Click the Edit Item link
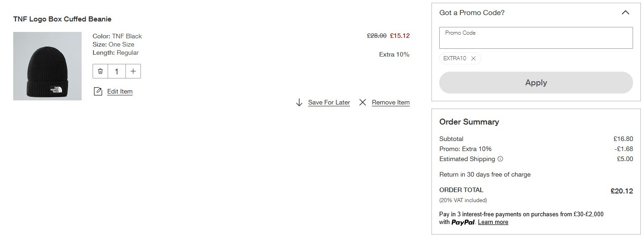Image resolution: width=644 pixels, height=240 pixels. click(120, 91)
